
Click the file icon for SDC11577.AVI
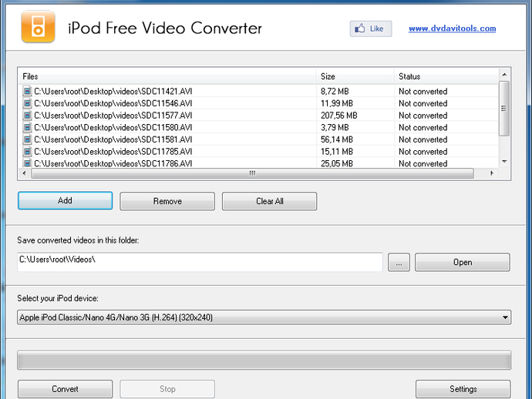[27, 116]
